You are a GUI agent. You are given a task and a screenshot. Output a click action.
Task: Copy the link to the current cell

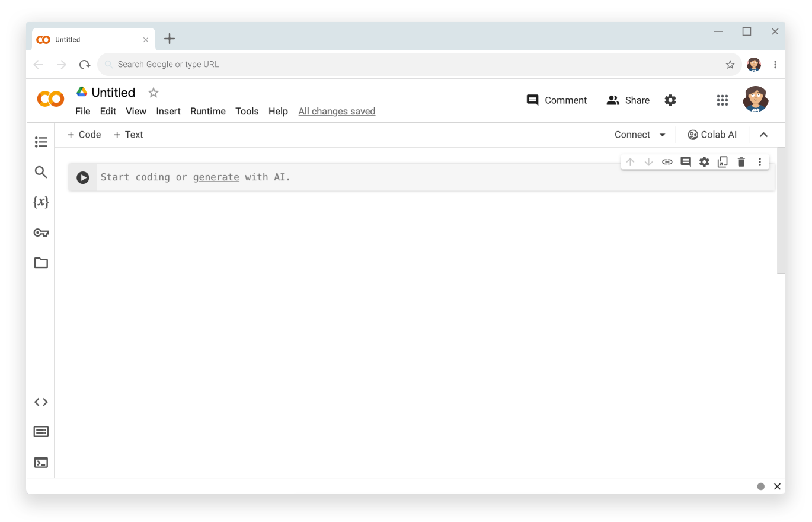[x=667, y=161]
